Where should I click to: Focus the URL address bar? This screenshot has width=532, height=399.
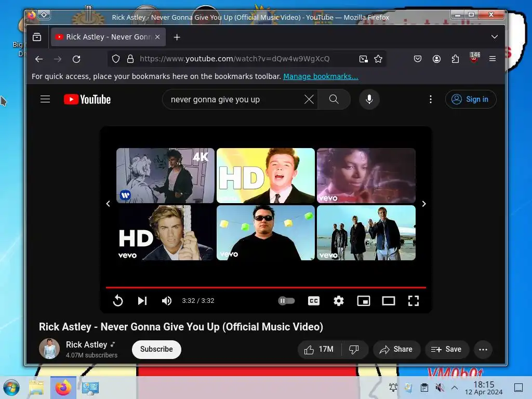pyautogui.click(x=247, y=59)
